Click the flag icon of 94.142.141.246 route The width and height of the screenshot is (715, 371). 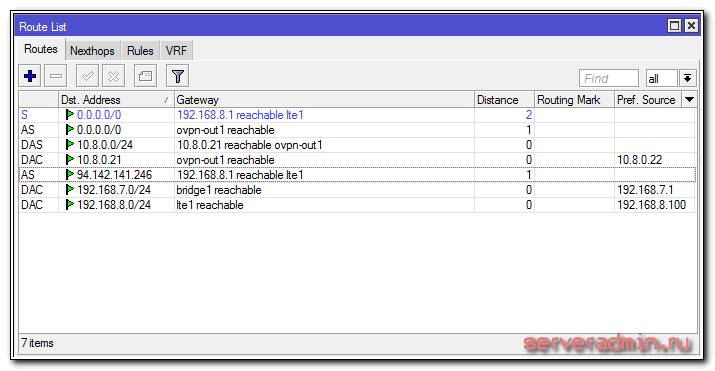click(70, 175)
